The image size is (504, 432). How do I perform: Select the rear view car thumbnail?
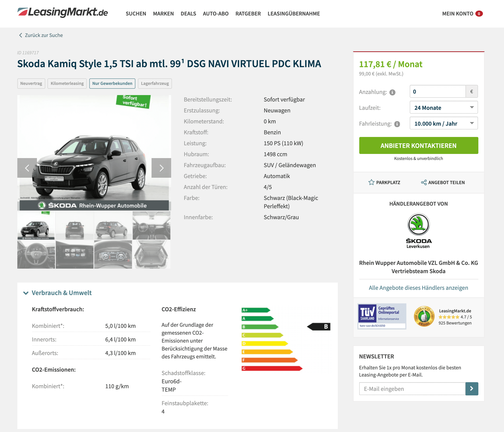(74, 225)
